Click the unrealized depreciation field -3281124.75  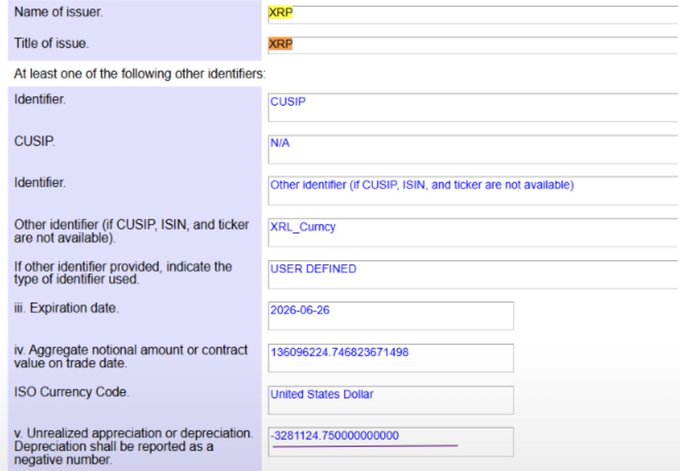391,442
